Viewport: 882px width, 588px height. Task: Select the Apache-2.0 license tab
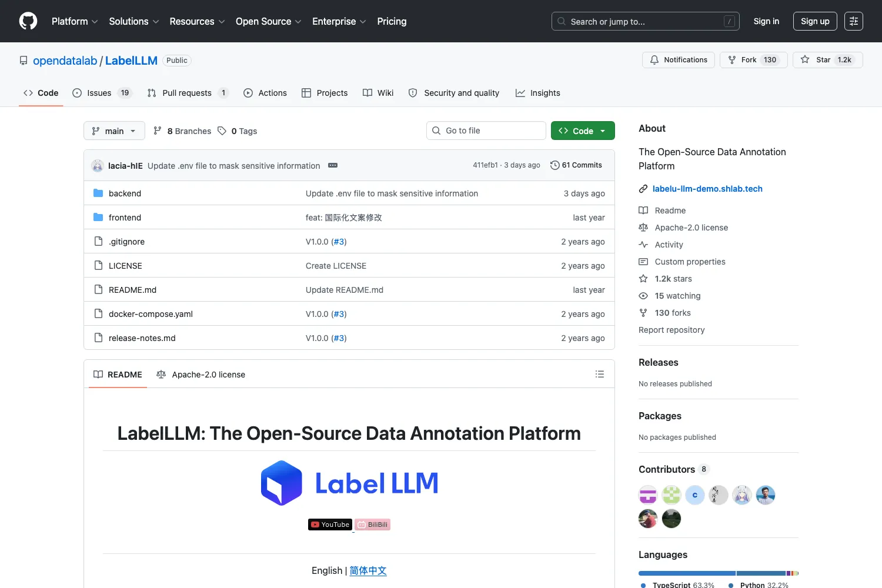click(x=201, y=375)
